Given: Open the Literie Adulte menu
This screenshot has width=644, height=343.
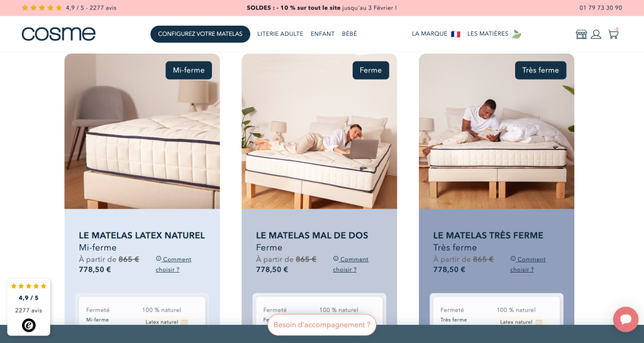Looking at the screenshot, I should pos(280,34).
